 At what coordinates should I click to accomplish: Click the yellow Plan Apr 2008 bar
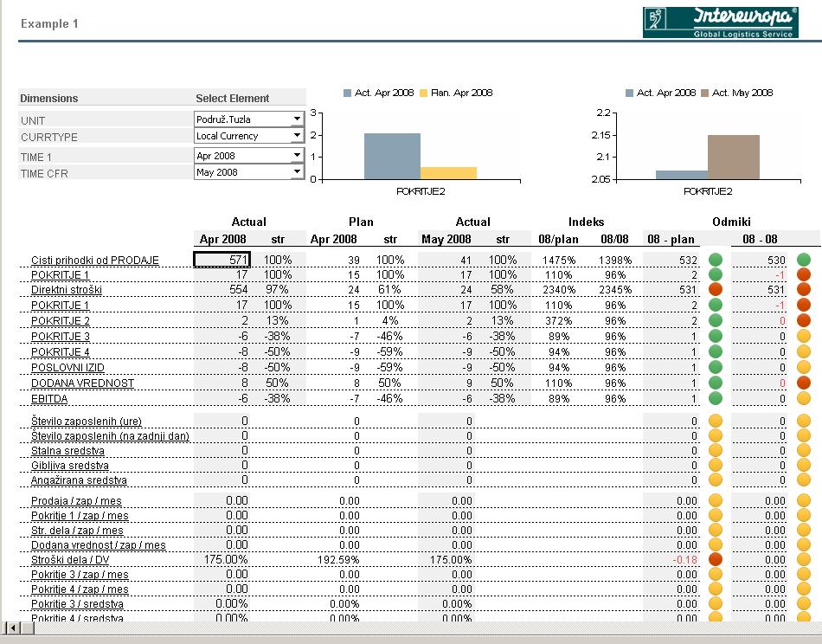(448, 173)
